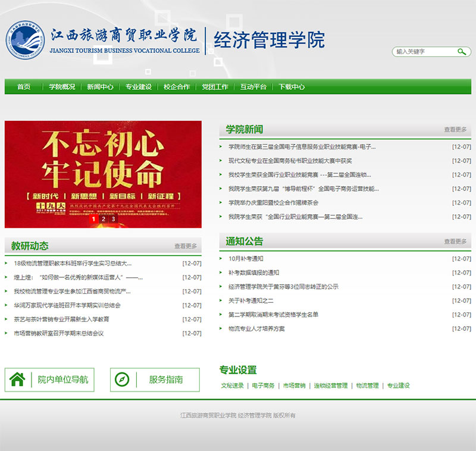Viewport: 476px width, 451px height.
Task: Click the 院内单位导航 button
Action: tap(49, 380)
